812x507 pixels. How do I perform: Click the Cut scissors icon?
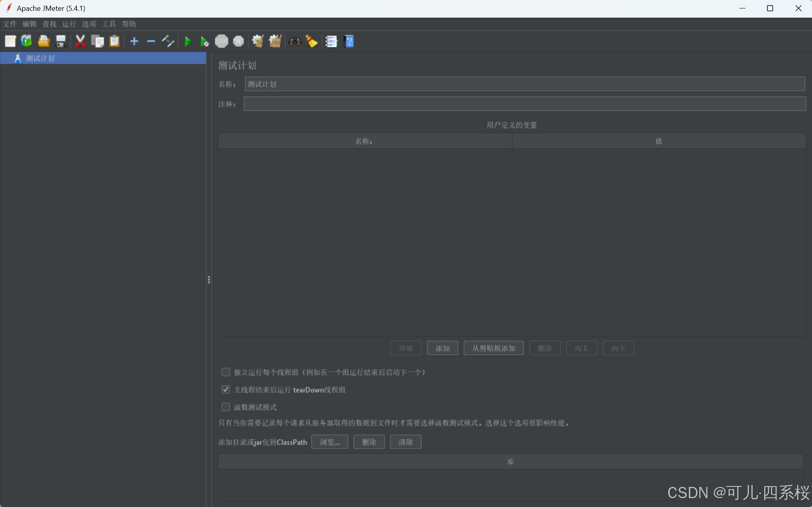pyautogui.click(x=80, y=41)
